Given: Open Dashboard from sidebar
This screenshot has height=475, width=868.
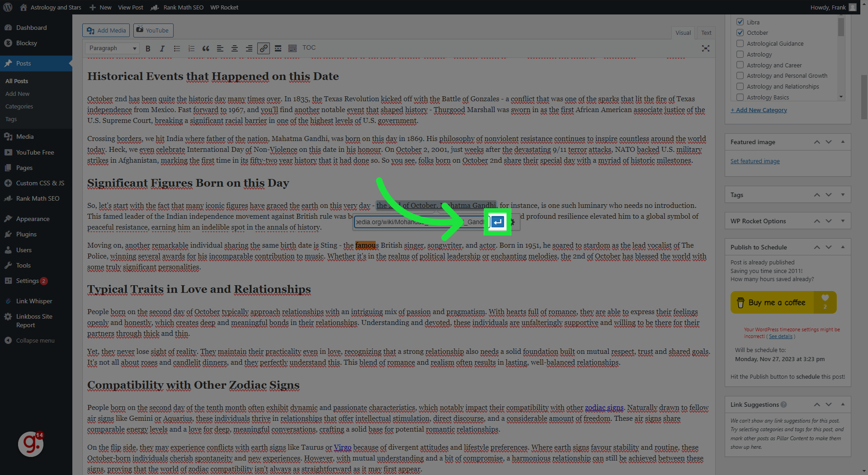Looking at the screenshot, I should [31, 28].
